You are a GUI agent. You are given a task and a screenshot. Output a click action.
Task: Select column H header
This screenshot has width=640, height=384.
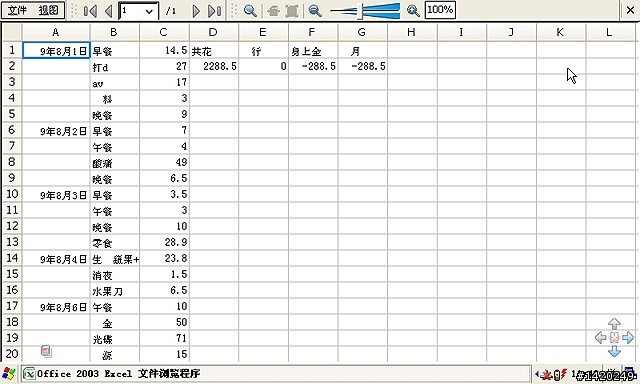pyautogui.click(x=411, y=32)
